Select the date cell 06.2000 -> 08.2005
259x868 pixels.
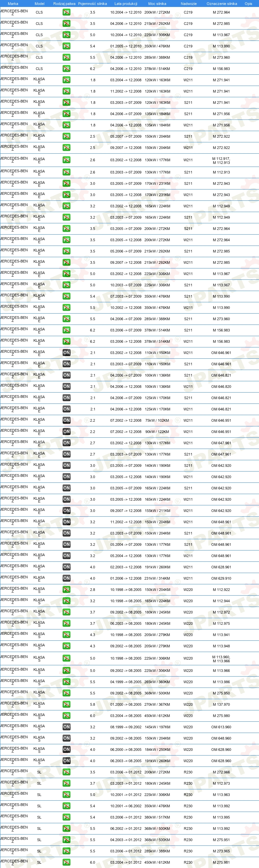tap(126, 750)
